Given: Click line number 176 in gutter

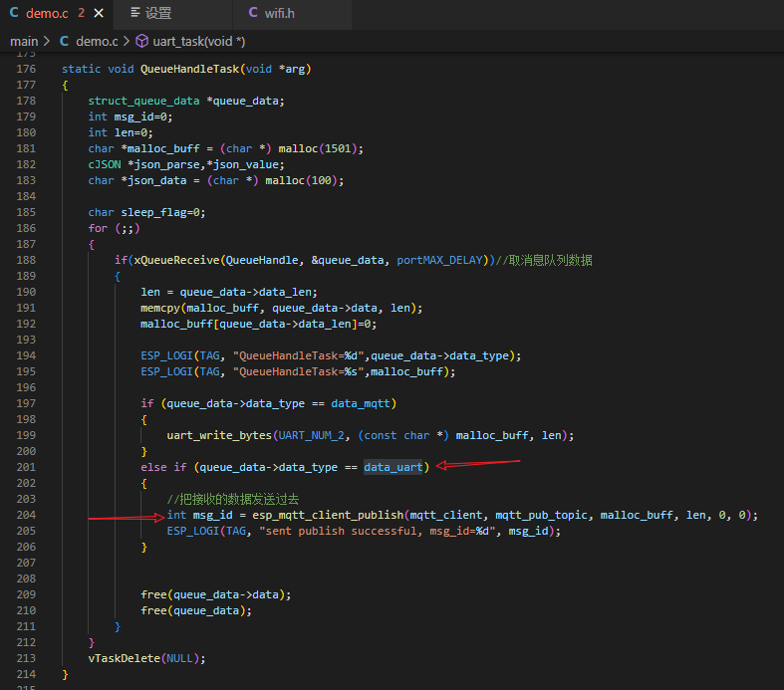Looking at the screenshot, I should (26, 69).
